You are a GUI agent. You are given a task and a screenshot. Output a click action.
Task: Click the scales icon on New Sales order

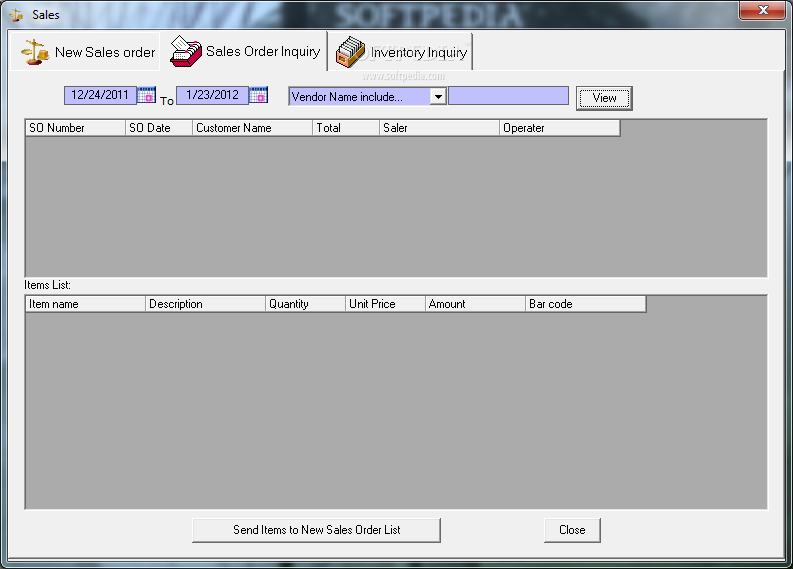(35, 52)
